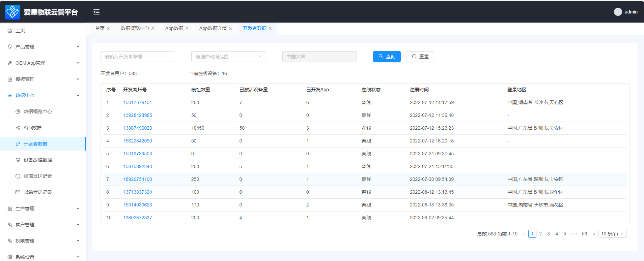Screen dimensions: 644x261
Task: Click the 生产管理 bank icon
Action: coord(10,208)
